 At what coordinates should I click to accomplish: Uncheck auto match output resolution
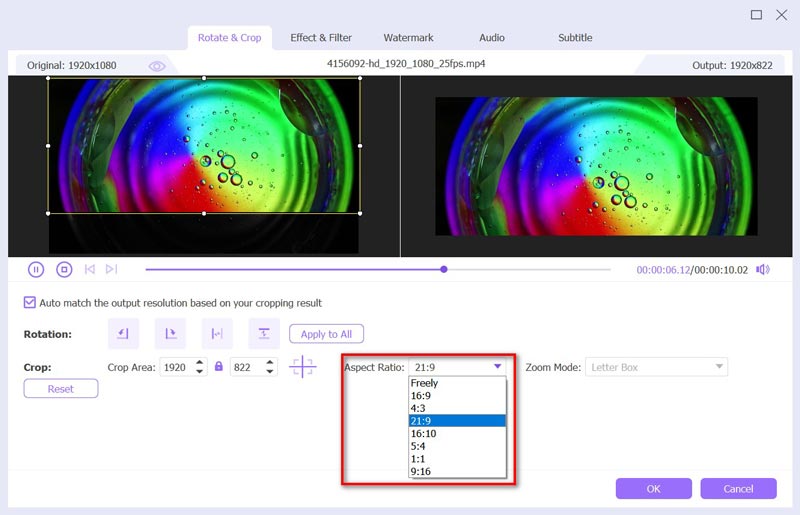pos(30,303)
